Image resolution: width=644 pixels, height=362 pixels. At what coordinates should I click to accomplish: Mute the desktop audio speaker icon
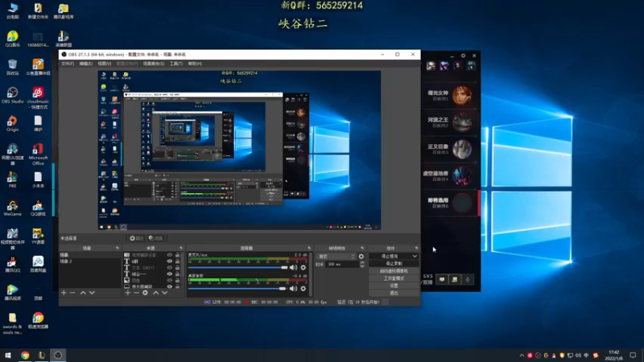pos(294,288)
